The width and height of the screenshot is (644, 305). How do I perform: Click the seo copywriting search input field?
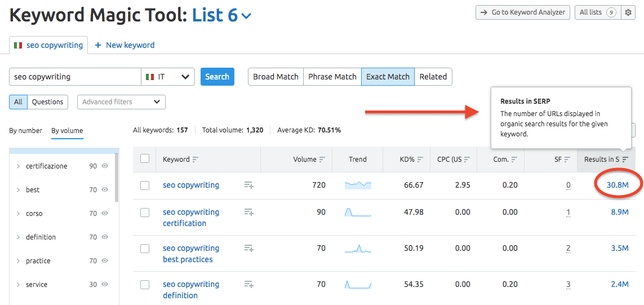pos(75,77)
